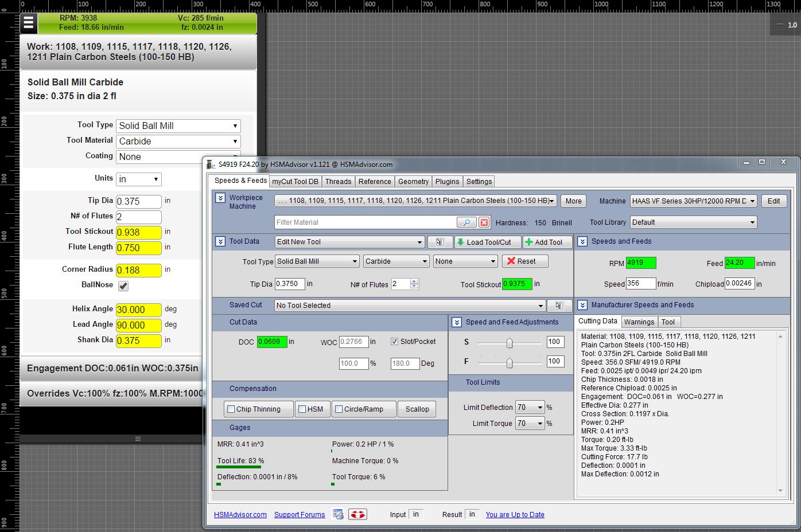The width and height of the screenshot is (801, 532).
Task: Open the Machine dropdown for HAAS VF Series
Action: (x=693, y=201)
